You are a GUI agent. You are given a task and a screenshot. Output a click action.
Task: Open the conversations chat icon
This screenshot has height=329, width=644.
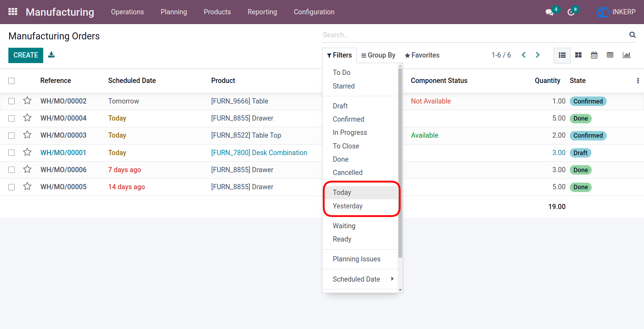[x=550, y=12]
